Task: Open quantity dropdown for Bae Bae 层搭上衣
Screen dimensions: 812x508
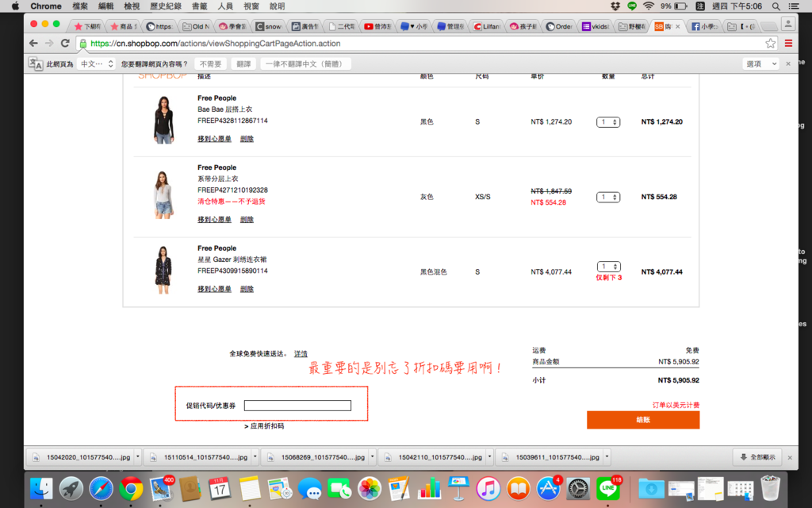Action: pos(608,122)
